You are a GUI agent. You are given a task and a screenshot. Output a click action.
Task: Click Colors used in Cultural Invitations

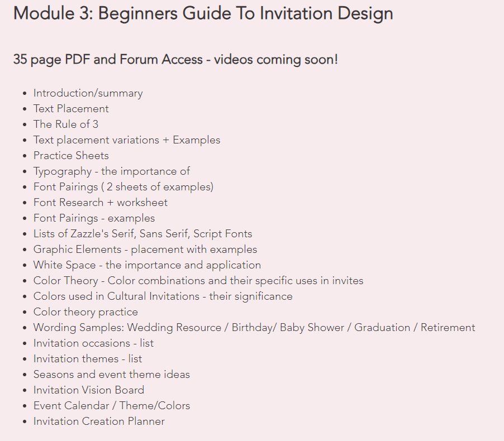click(x=163, y=296)
